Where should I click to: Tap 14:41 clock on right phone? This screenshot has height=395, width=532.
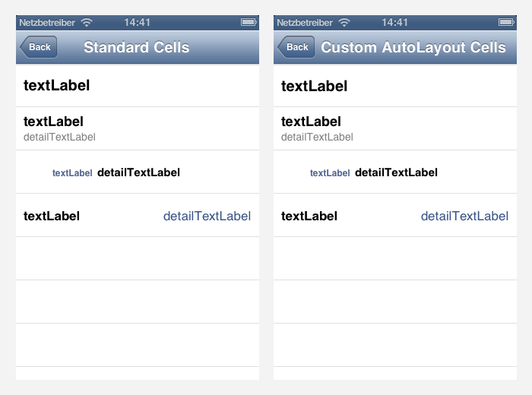tap(395, 23)
